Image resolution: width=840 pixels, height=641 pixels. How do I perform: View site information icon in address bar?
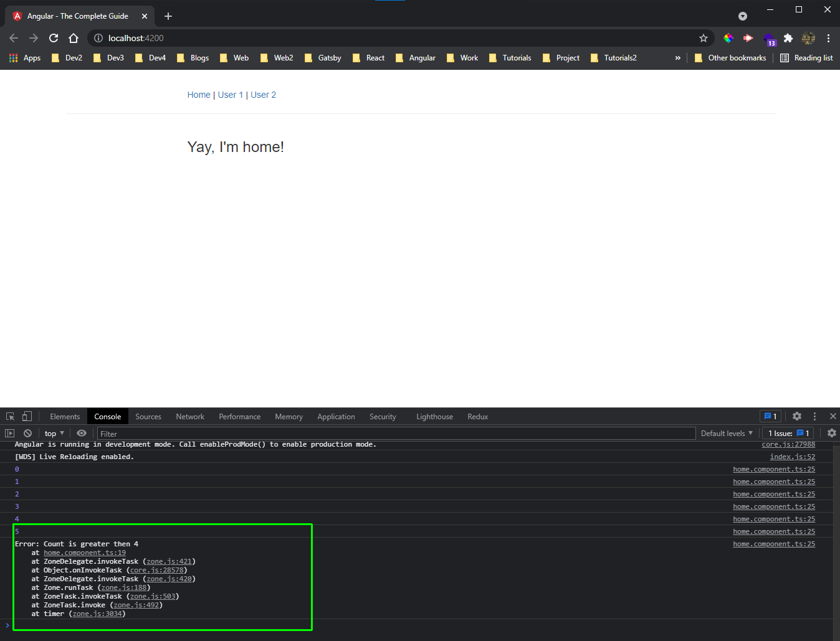point(98,38)
